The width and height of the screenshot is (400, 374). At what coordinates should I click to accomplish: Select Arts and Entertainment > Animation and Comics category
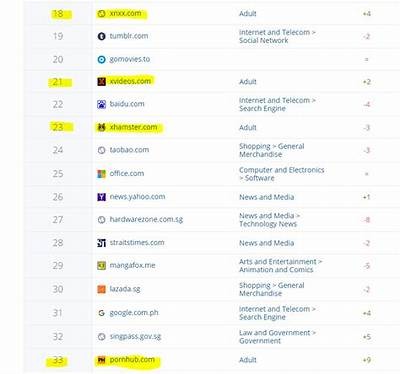(x=281, y=266)
